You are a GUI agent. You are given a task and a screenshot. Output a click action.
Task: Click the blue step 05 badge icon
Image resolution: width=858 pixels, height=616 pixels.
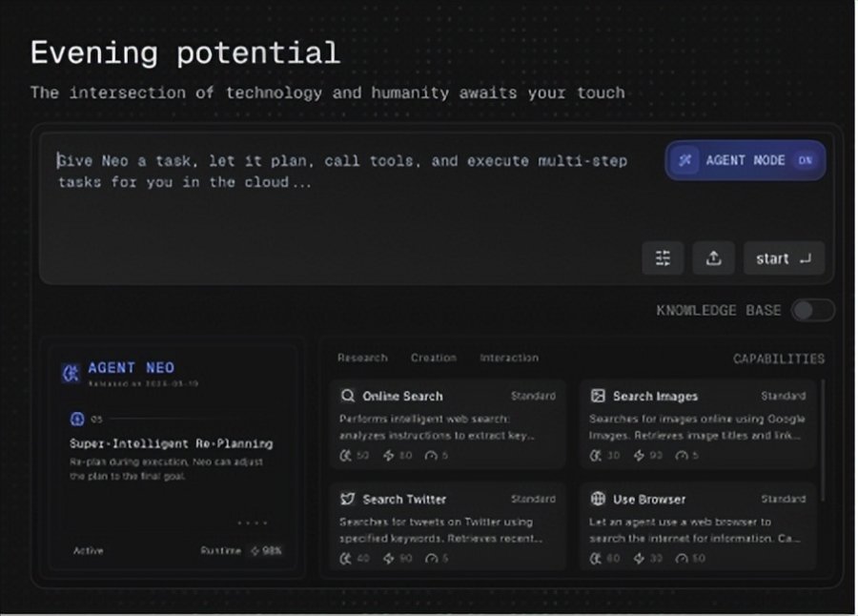pyautogui.click(x=77, y=419)
